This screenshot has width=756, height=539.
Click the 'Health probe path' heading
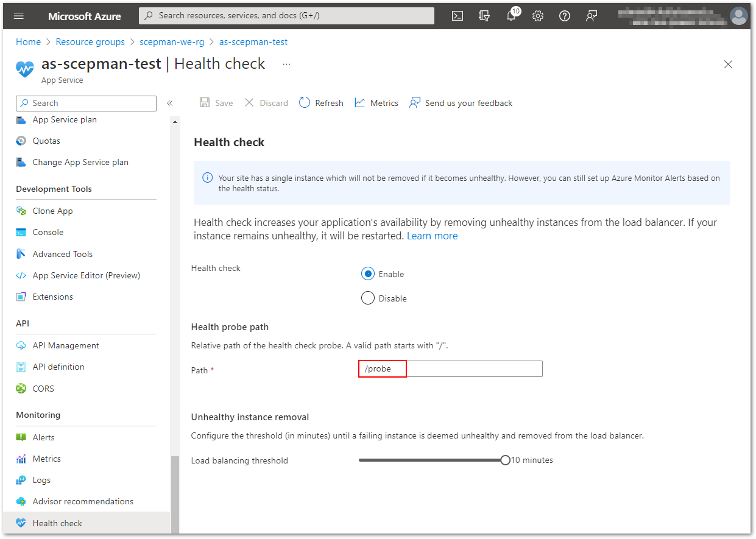230,327
